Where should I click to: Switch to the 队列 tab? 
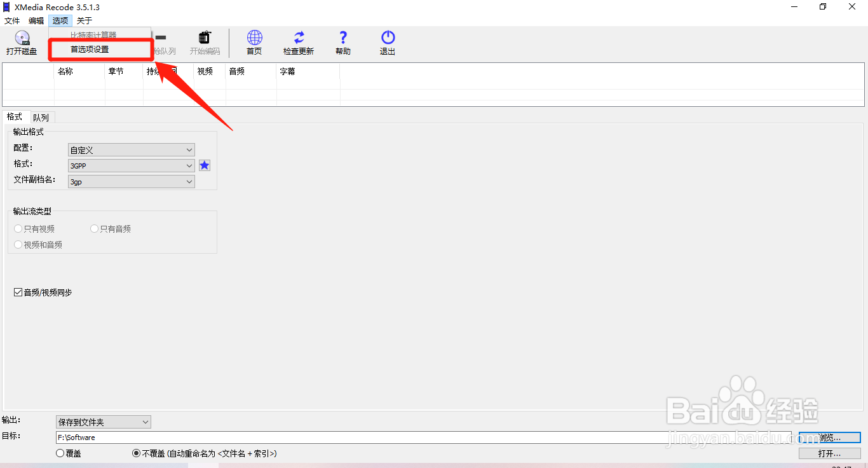[41, 118]
